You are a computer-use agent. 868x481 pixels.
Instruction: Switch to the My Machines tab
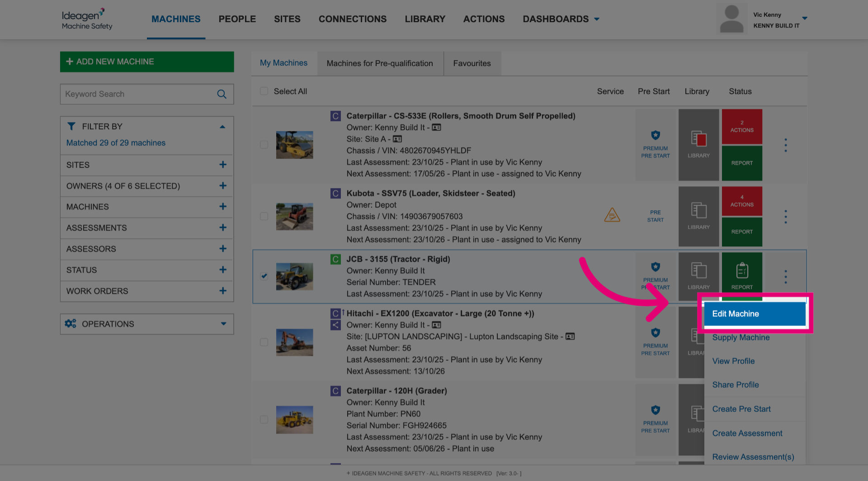click(x=284, y=63)
